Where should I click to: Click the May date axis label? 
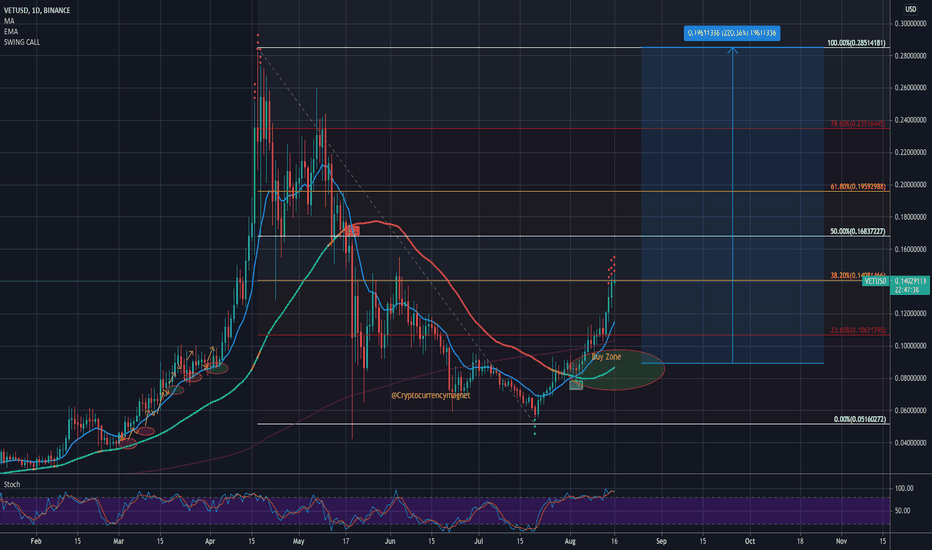pyautogui.click(x=298, y=541)
